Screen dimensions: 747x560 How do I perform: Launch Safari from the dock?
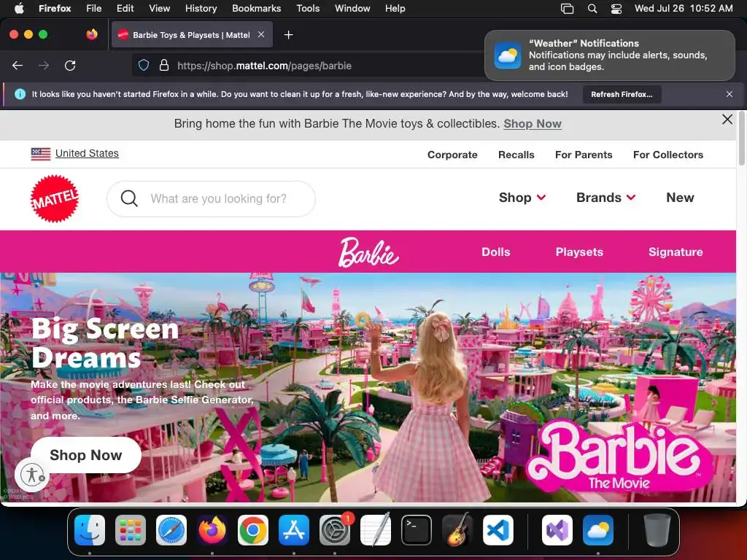[171, 530]
